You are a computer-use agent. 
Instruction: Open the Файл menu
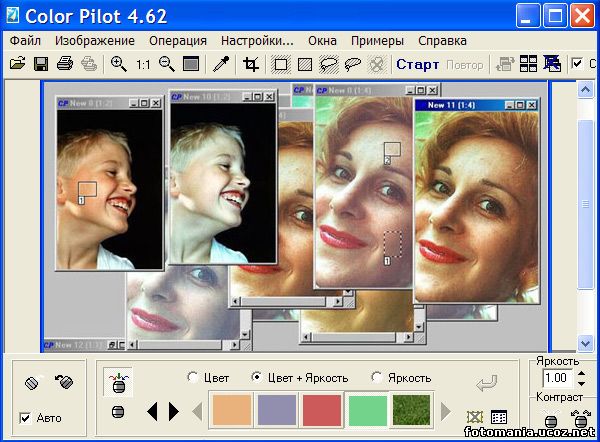(x=25, y=41)
